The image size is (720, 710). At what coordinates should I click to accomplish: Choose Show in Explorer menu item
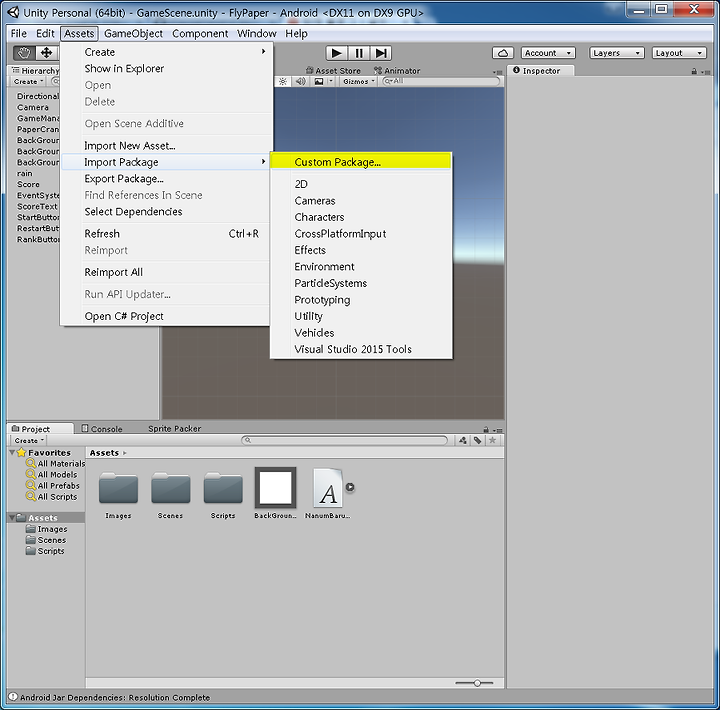point(165,68)
